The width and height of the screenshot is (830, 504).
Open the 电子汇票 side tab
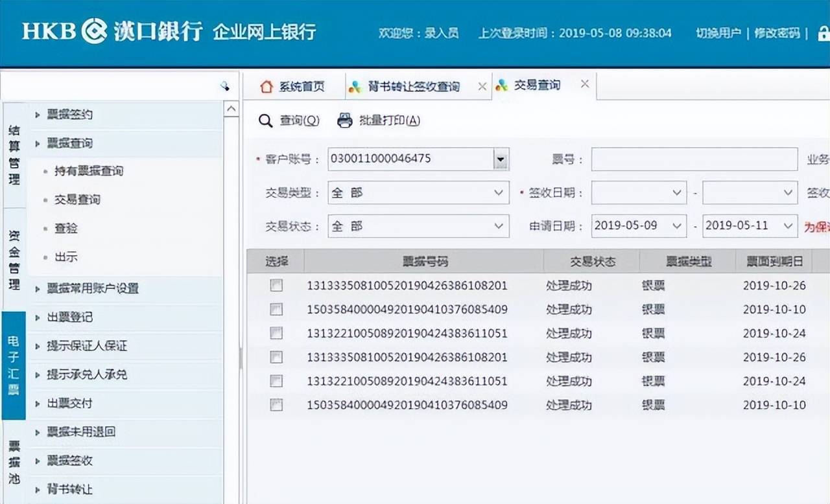(14, 365)
